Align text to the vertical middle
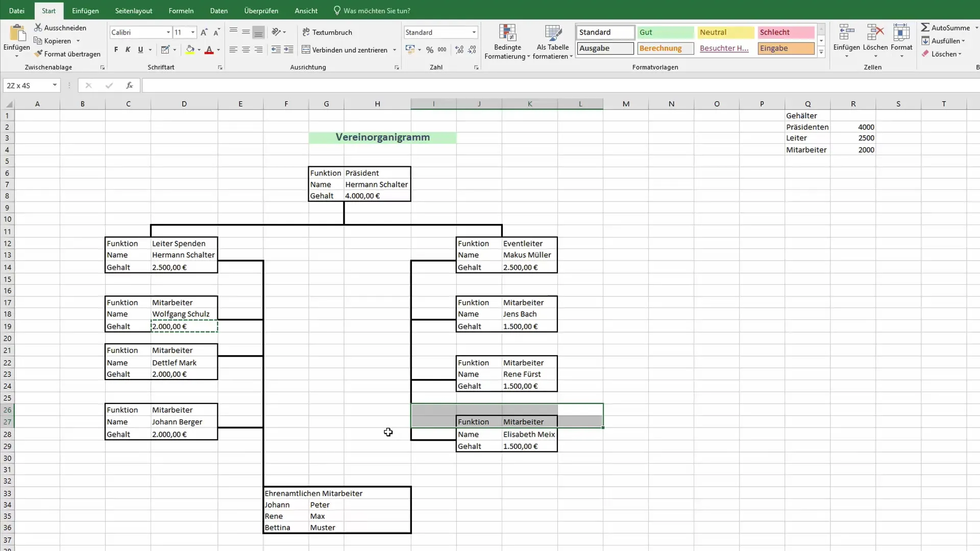The image size is (980, 551). click(x=246, y=32)
